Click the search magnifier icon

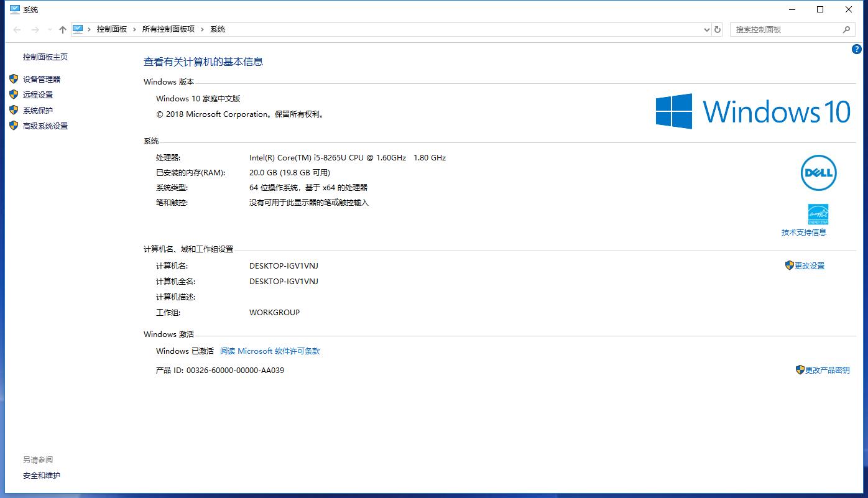coord(847,29)
